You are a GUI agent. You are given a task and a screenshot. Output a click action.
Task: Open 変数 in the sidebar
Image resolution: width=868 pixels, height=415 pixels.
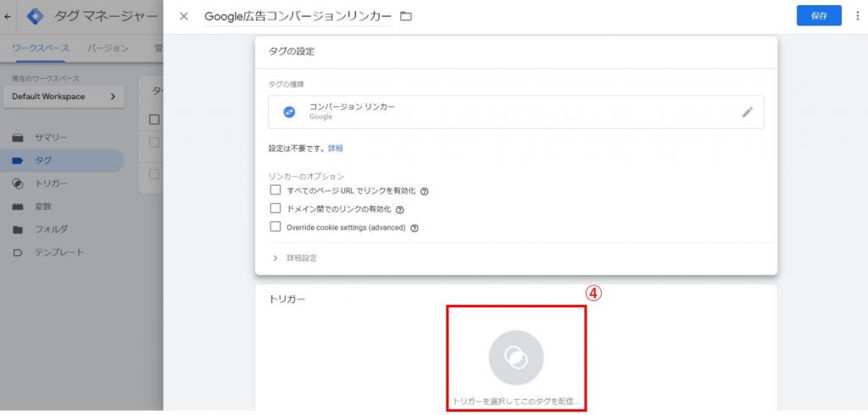tap(62, 207)
